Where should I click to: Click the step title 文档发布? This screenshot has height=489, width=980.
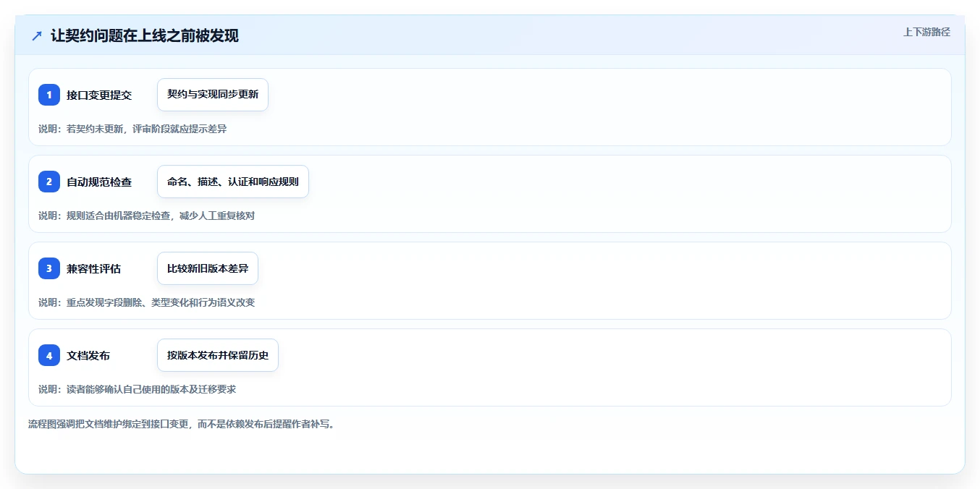tap(88, 355)
